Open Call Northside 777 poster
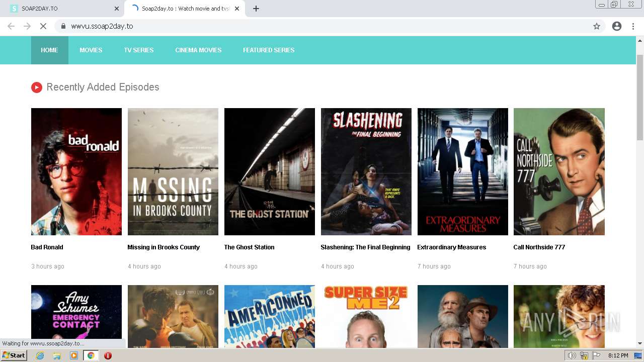The width and height of the screenshot is (644, 362). pyautogui.click(x=559, y=171)
